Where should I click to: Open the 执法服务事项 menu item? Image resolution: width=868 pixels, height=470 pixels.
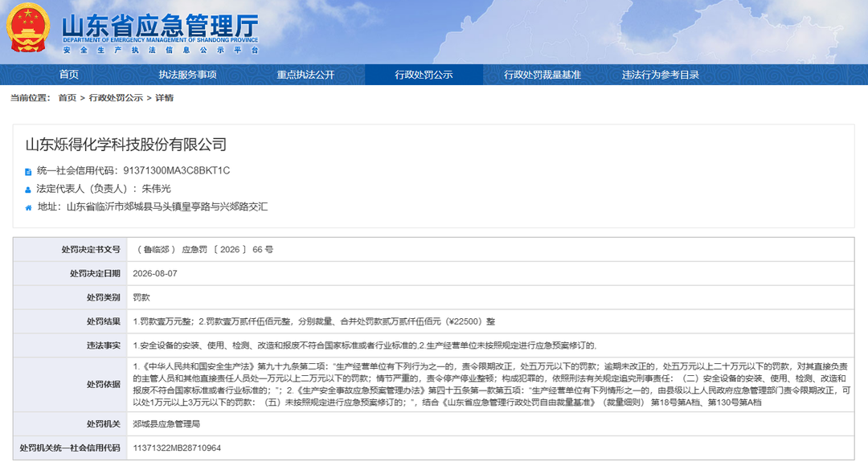tap(187, 75)
